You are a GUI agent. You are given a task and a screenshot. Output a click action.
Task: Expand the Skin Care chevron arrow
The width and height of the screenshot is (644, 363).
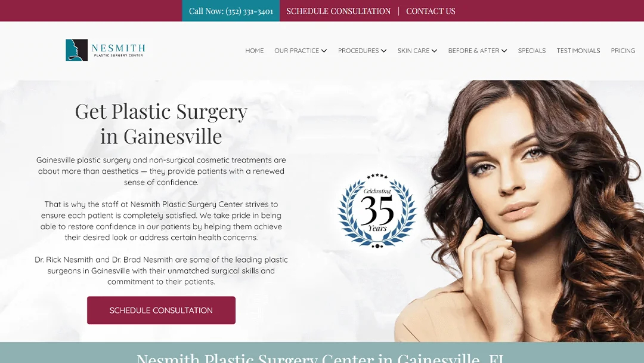point(434,51)
